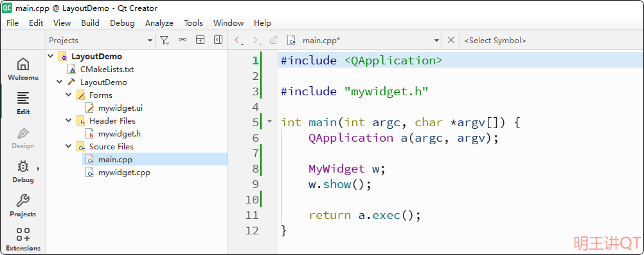Collapse the Header Files folder
644x255 pixels.
[69, 120]
